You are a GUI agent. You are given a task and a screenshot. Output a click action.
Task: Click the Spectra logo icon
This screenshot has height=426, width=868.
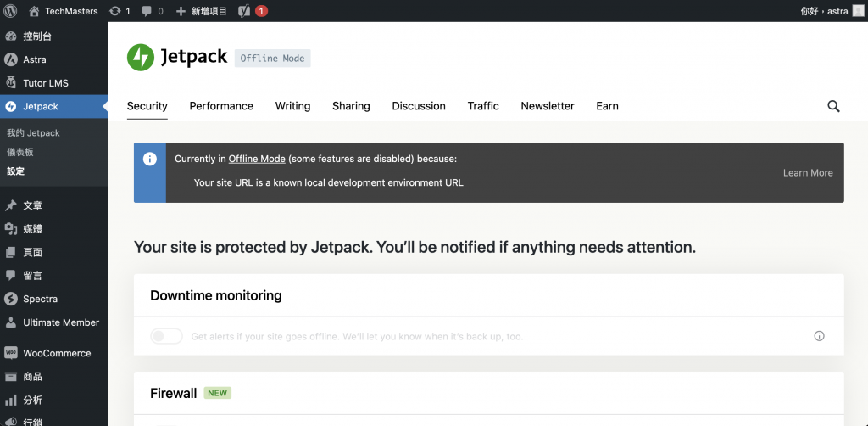[x=10, y=300]
